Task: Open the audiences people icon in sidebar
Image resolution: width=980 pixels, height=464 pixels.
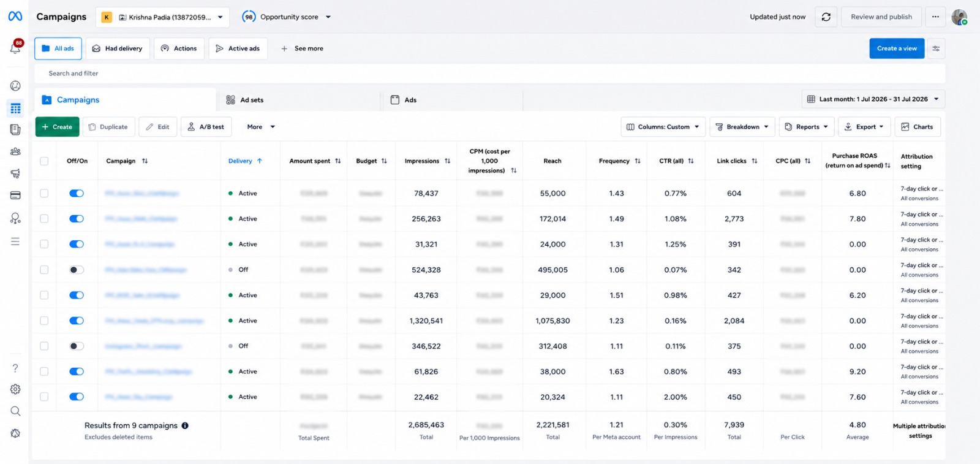Action: (x=15, y=151)
